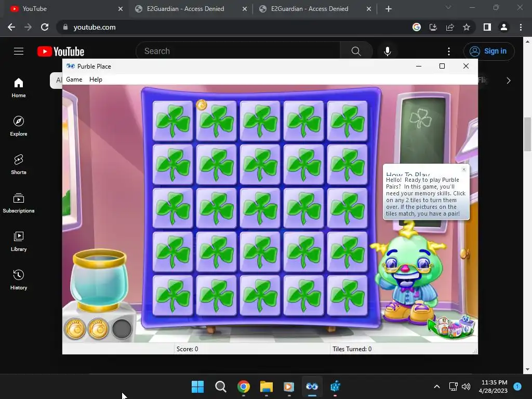Image resolution: width=532 pixels, height=399 pixels.
Task: Open Shorts in YouTube sidebar
Action: click(x=19, y=165)
